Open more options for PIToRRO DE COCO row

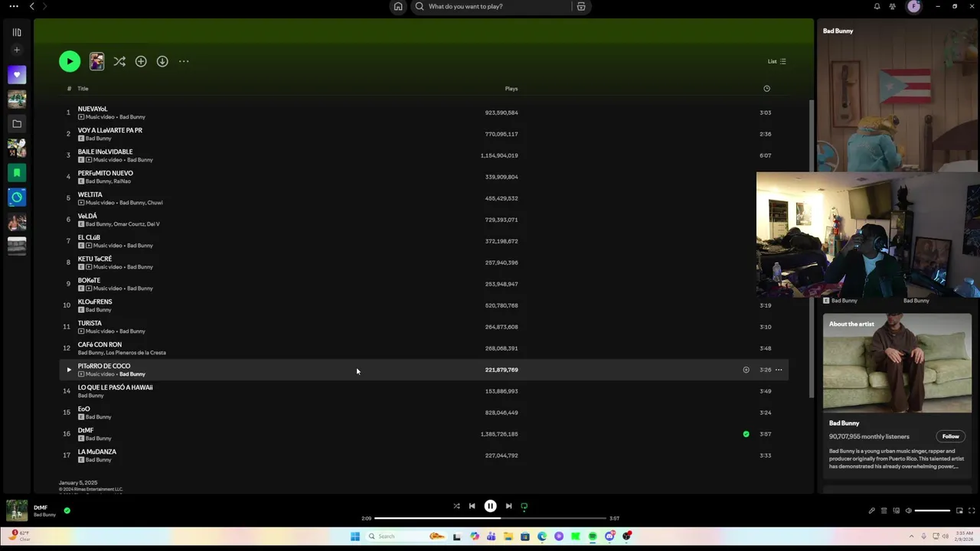tap(779, 370)
